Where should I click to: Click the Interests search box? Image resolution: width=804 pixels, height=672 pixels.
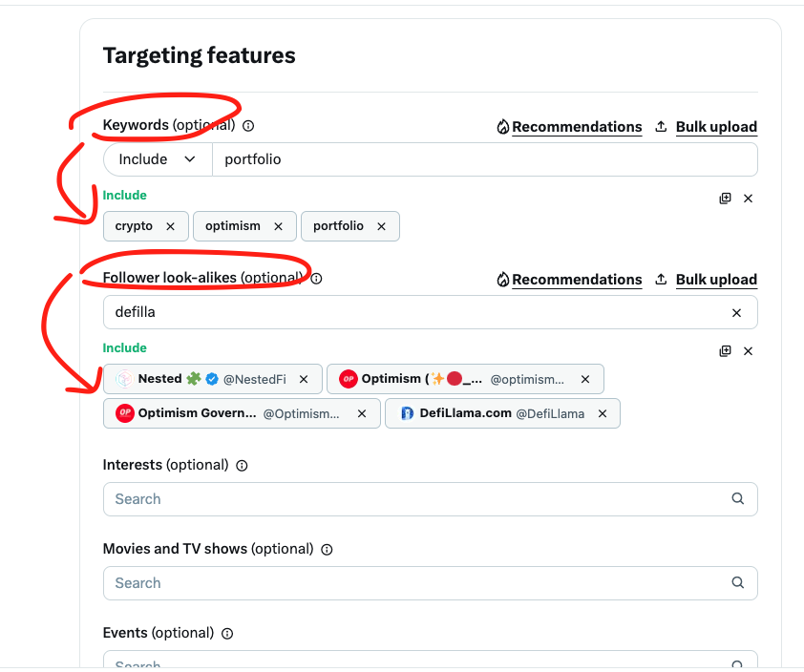(x=382, y=498)
